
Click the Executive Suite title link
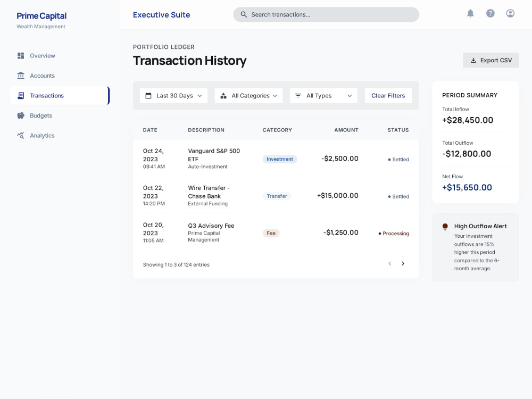pyautogui.click(x=162, y=15)
